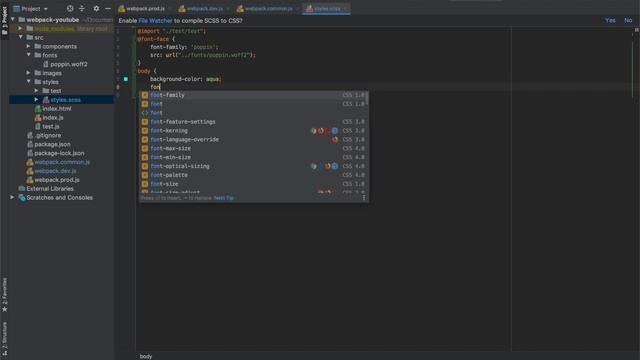This screenshot has height=360, width=640.
Task: Choose the font tag suggestion with brackets icon
Action: [253, 113]
